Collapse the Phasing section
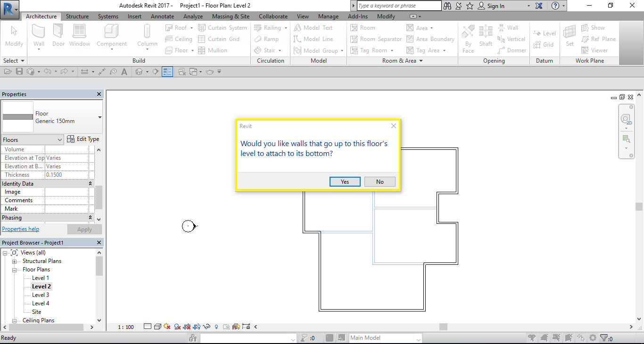 91,218
